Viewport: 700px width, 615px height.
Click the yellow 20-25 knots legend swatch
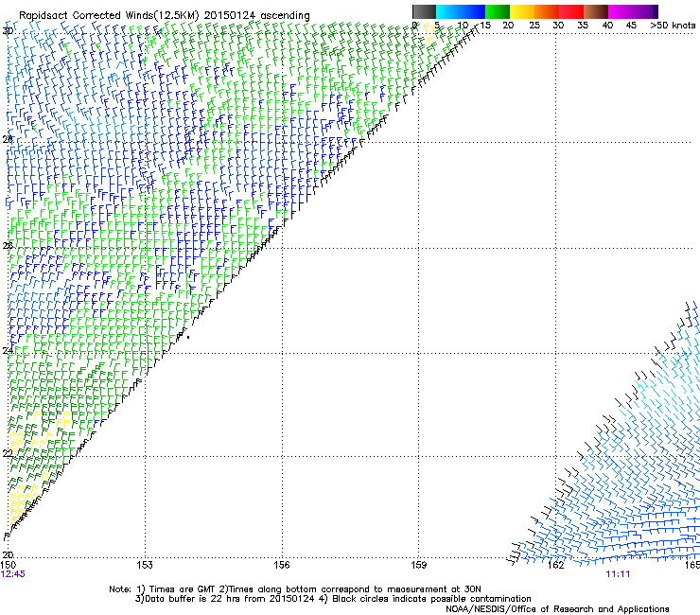(x=522, y=11)
